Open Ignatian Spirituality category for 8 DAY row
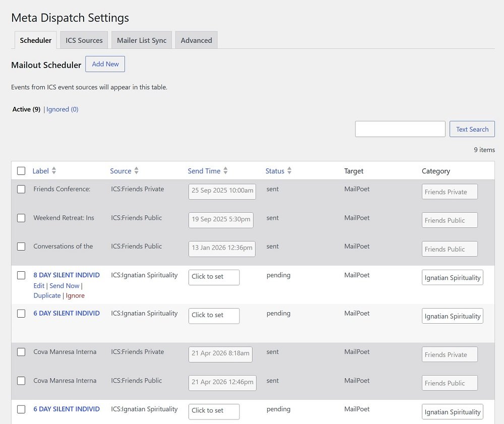The width and height of the screenshot is (504, 424). tap(453, 277)
